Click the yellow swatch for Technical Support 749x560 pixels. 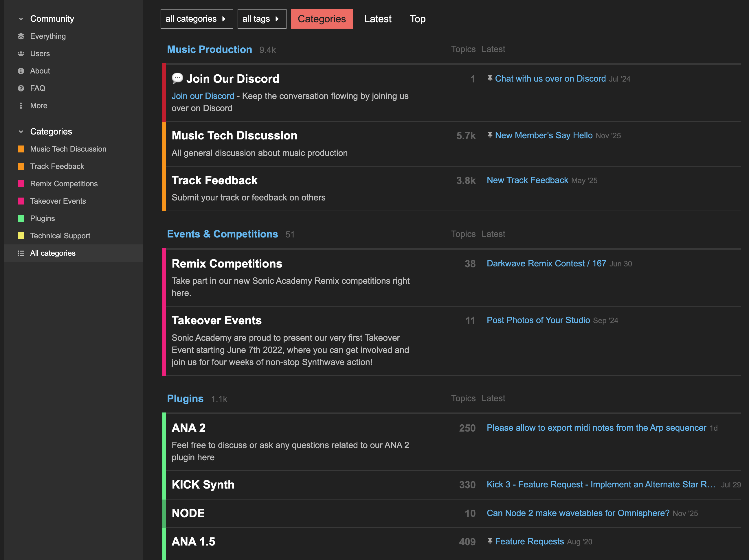21,236
